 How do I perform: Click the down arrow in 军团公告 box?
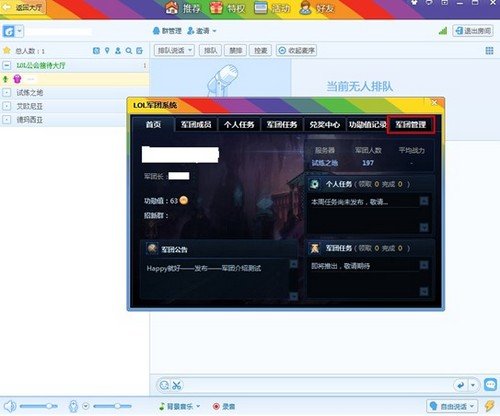[x=293, y=296]
